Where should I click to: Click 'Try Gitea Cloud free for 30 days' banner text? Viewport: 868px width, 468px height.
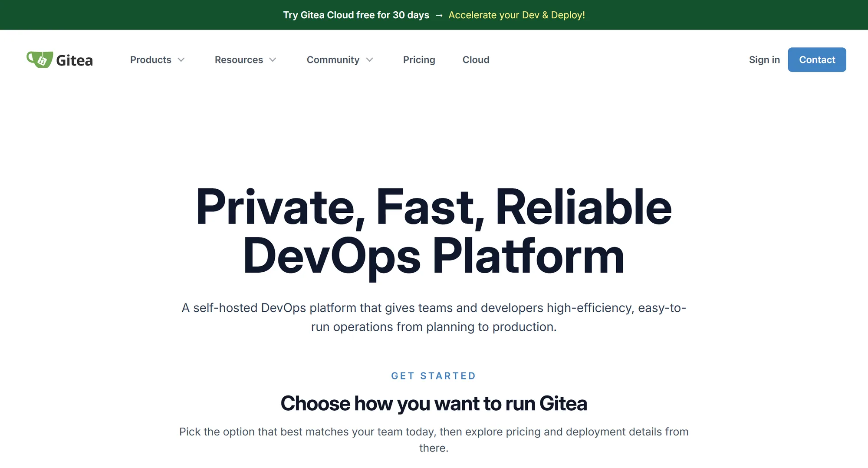click(356, 15)
